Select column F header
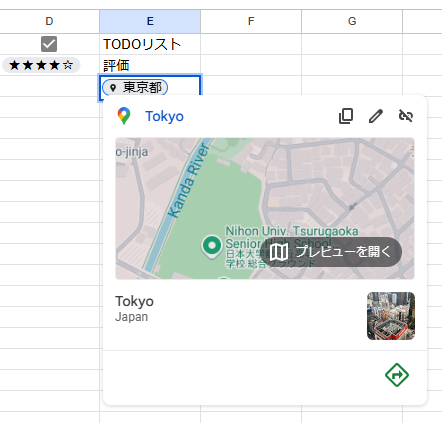Image resolution: width=442 pixels, height=423 pixels. pyautogui.click(x=251, y=21)
